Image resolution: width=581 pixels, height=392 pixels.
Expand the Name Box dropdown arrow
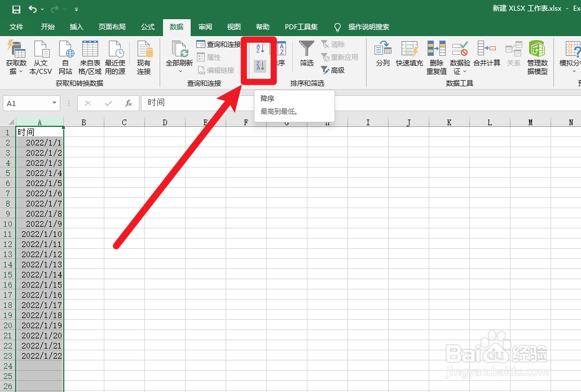tap(54, 103)
